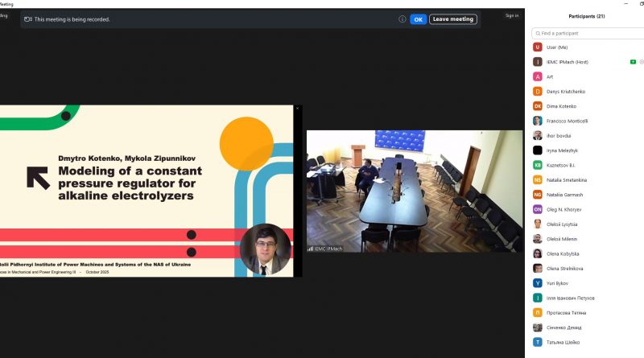Click the Find a participant search box

pos(588,33)
